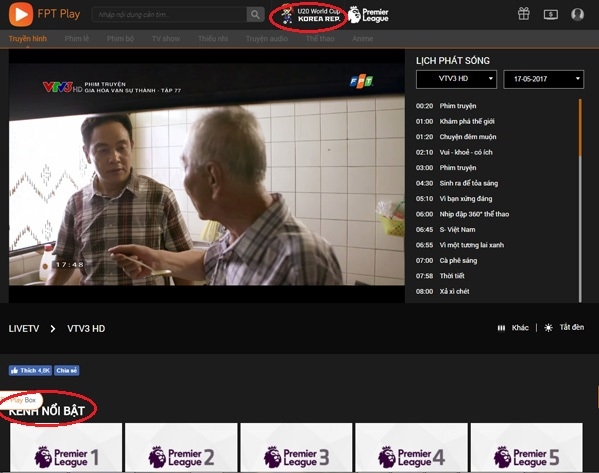Open the U20 World Cup Korea Rep. banner
The width and height of the screenshot is (599, 473).
[310, 15]
